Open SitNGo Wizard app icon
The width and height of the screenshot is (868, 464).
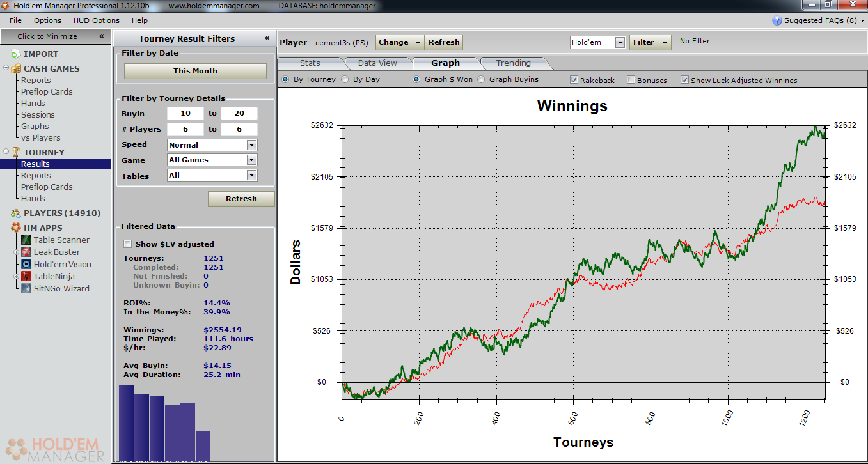pyautogui.click(x=26, y=288)
